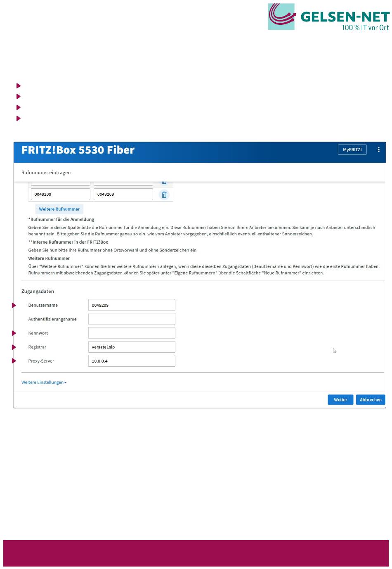Focus the Proxy-Server field containing 10.0.0.4
This screenshot has height=569, width=392.
[x=132, y=361]
